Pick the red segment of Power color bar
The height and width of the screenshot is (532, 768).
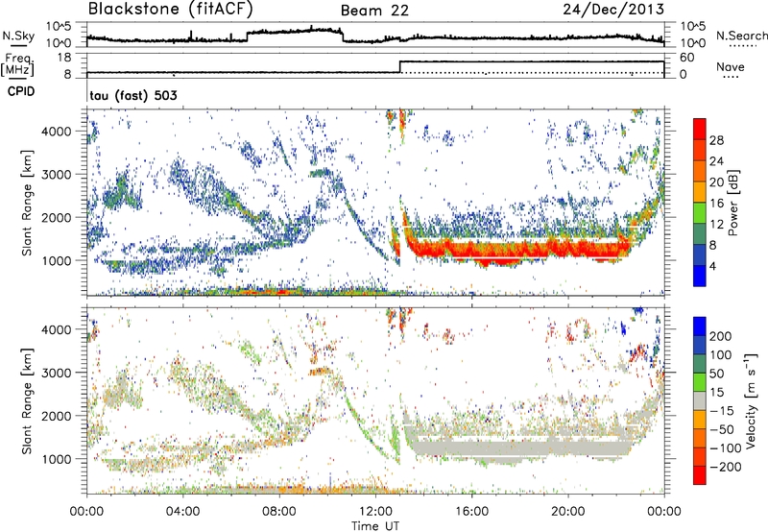pyautogui.click(x=700, y=130)
